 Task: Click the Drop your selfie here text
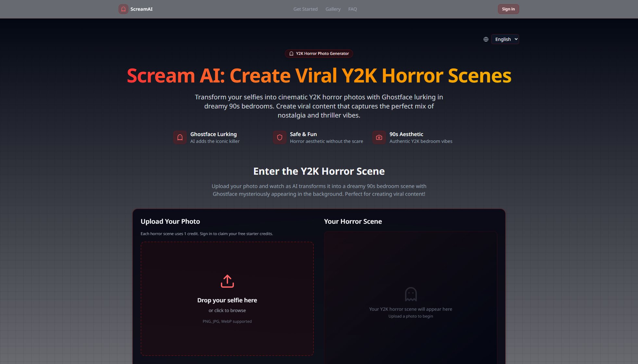point(227,300)
